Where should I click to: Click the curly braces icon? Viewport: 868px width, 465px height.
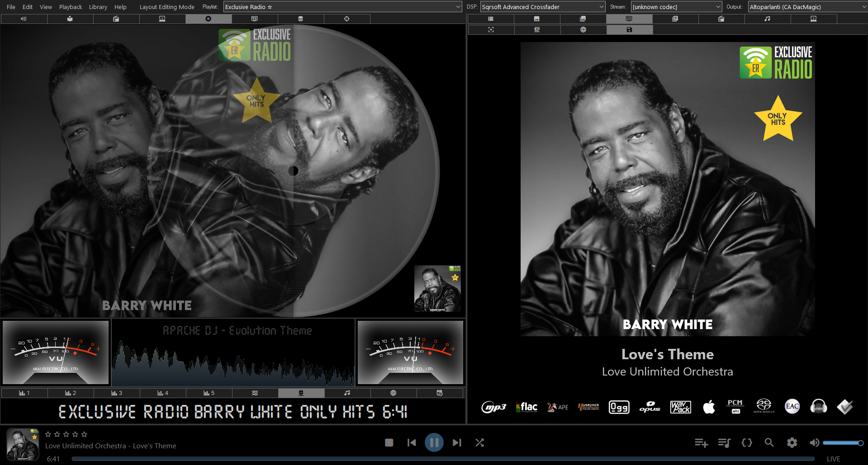(x=747, y=443)
